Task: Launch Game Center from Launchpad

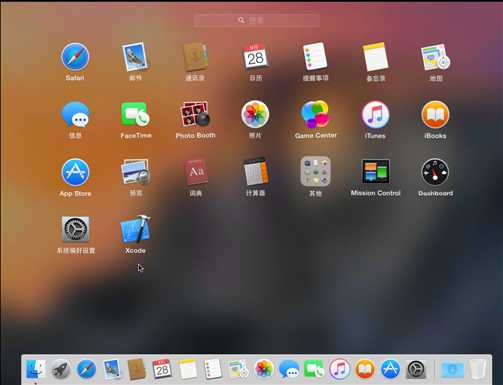Action: click(315, 114)
